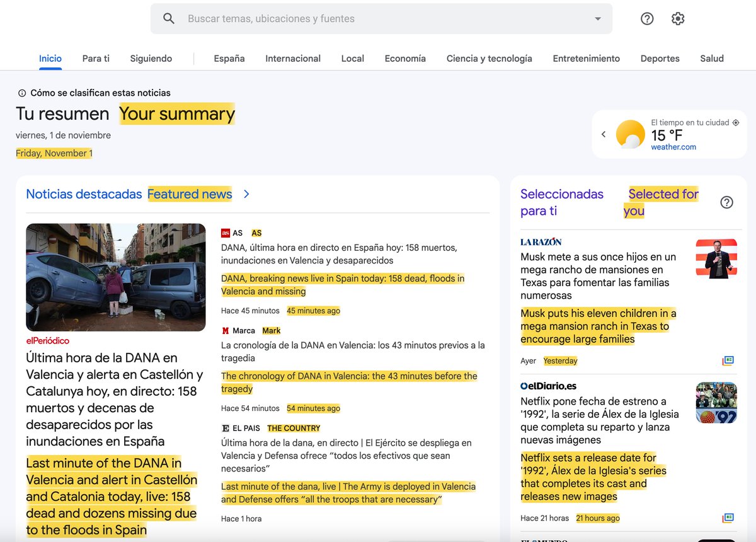Viewport: 756px width, 542px height.
Task: Click the search magnifying glass icon
Action: tap(168, 18)
